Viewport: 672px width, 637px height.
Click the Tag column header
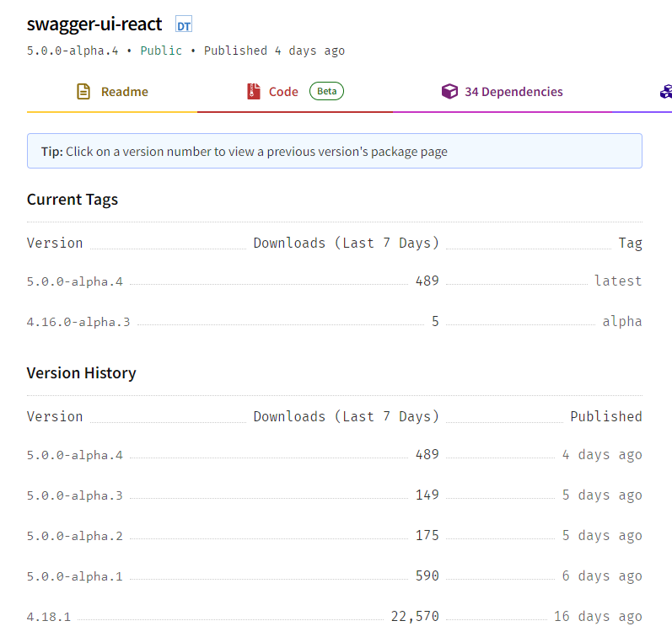point(631,244)
